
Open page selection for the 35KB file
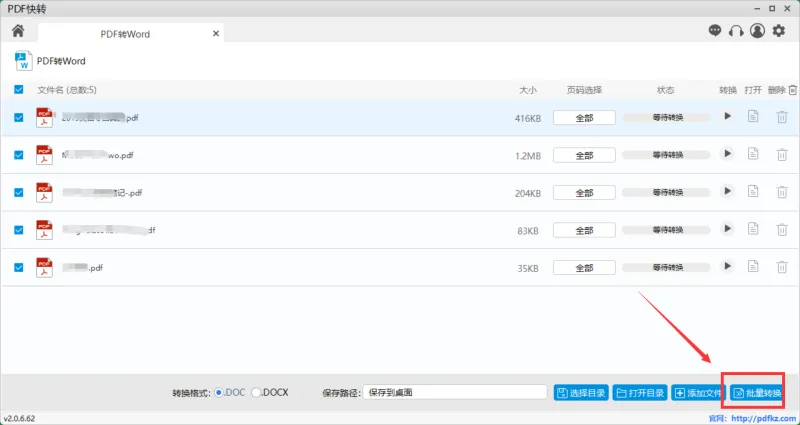coord(584,268)
